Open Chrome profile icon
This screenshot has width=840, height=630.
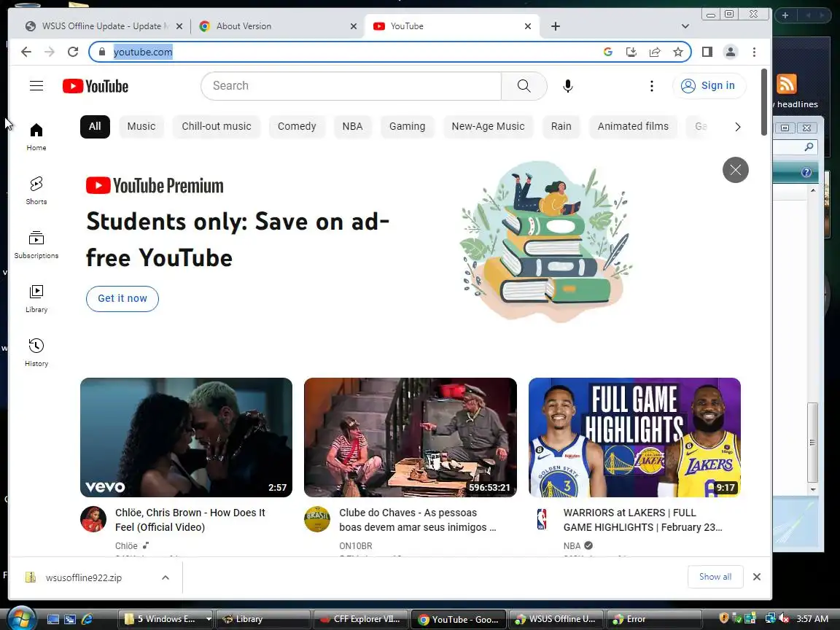[x=730, y=52]
